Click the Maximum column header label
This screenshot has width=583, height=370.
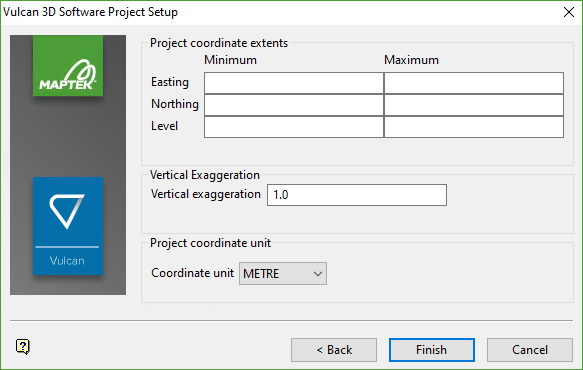tap(411, 60)
